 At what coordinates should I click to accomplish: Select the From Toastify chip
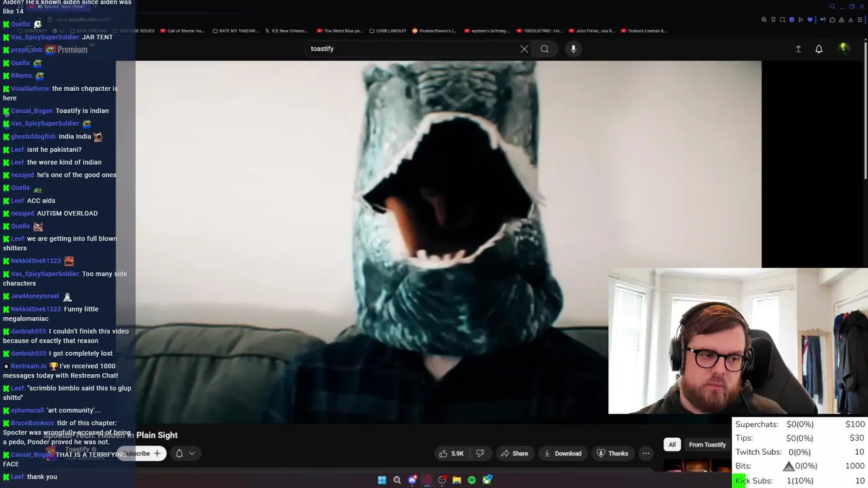(x=707, y=445)
